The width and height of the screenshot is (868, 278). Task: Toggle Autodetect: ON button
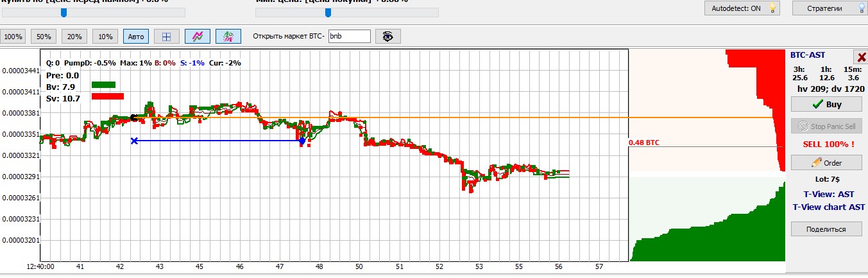[741, 8]
